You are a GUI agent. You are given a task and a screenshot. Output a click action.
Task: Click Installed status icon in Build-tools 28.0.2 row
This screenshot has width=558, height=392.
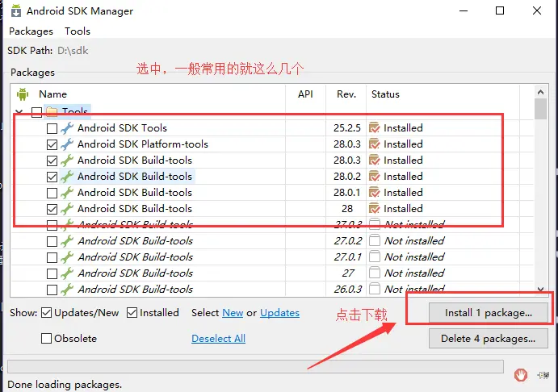pos(375,177)
